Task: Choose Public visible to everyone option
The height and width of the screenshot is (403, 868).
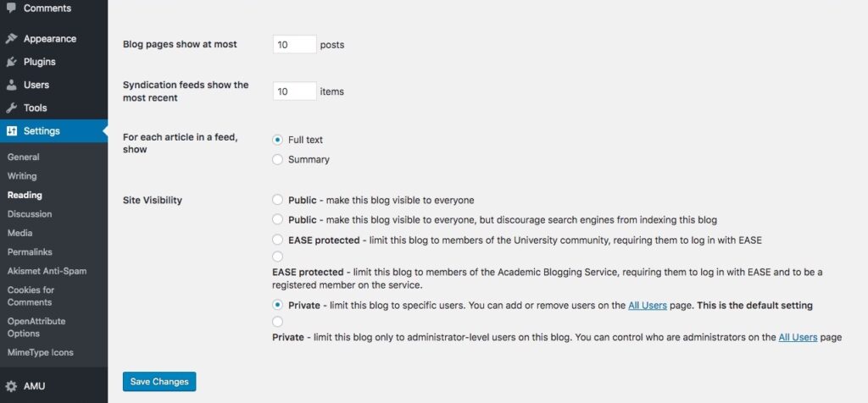Action: [277, 201]
